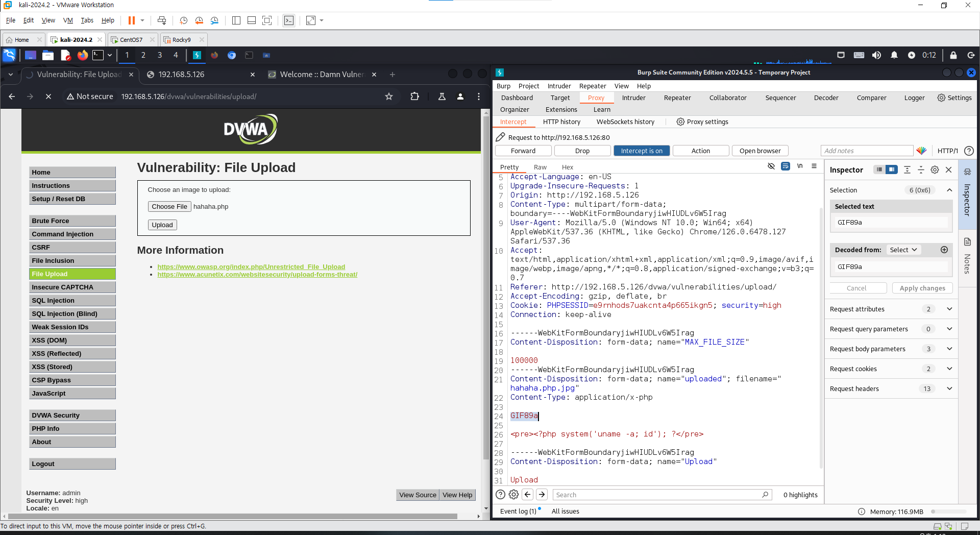
Task: Click the Add notes field
Action: pyautogui.click(x=867, y=151)
